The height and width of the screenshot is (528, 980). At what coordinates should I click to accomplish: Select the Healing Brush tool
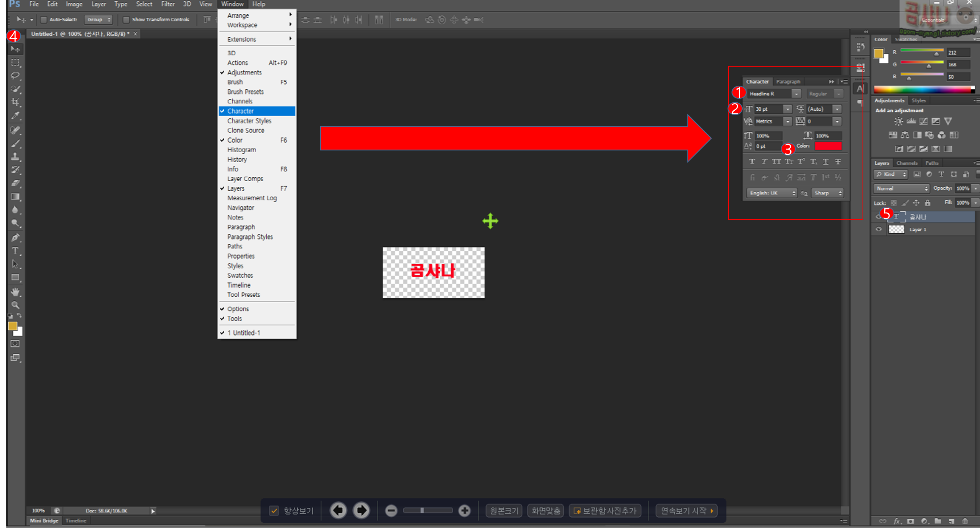[x=15, y=130]
